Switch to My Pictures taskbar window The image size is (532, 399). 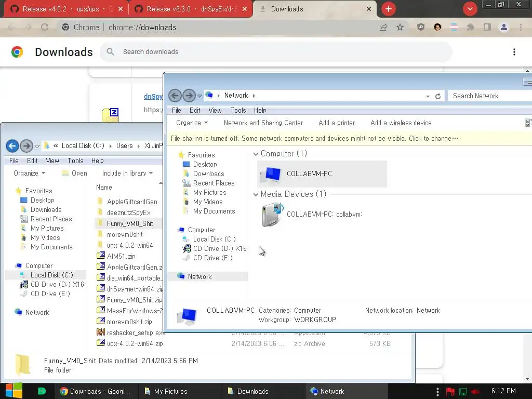pos(180,391)
